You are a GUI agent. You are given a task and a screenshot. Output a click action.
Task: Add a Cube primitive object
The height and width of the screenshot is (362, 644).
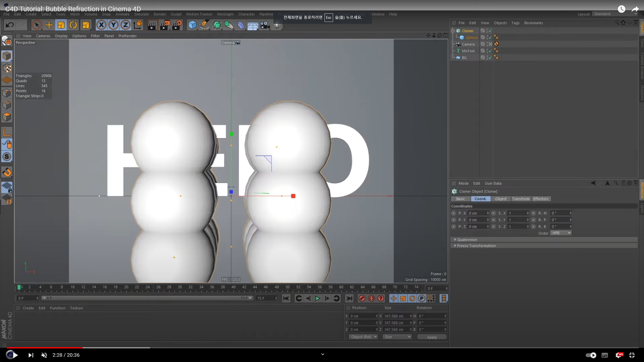(x=192, y=25)
